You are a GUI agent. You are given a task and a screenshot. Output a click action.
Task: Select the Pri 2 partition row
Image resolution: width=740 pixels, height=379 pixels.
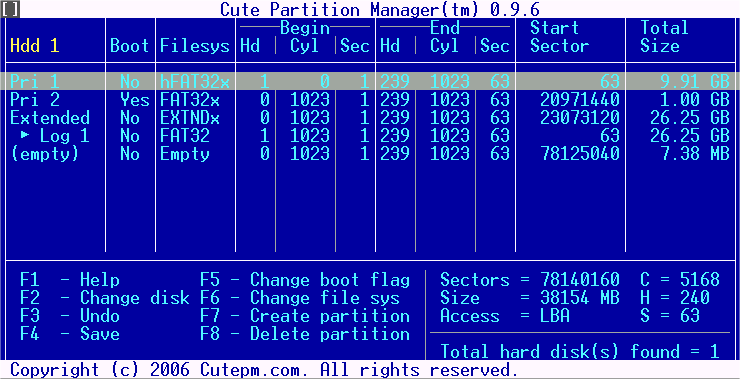point(370,100)
